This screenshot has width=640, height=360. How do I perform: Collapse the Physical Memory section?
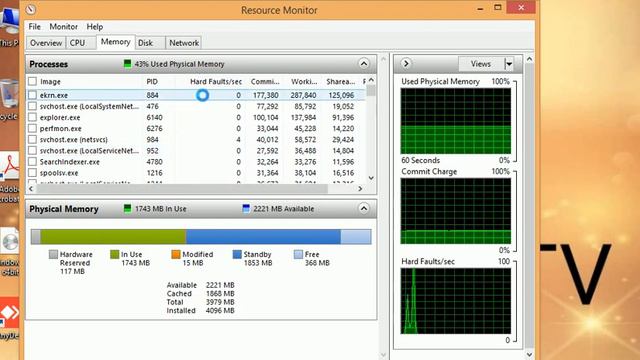pos(363,209)
